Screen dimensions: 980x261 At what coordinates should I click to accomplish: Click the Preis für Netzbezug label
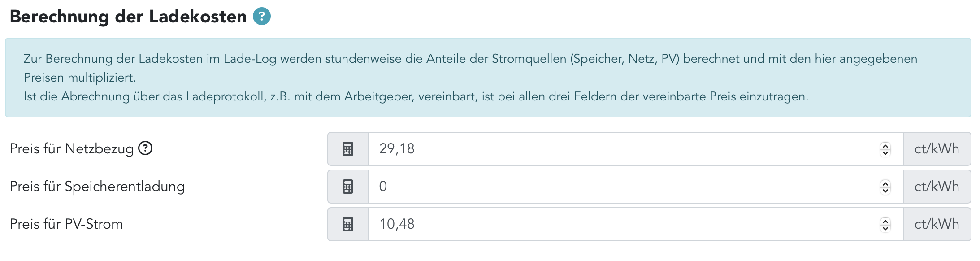[72, 149]
